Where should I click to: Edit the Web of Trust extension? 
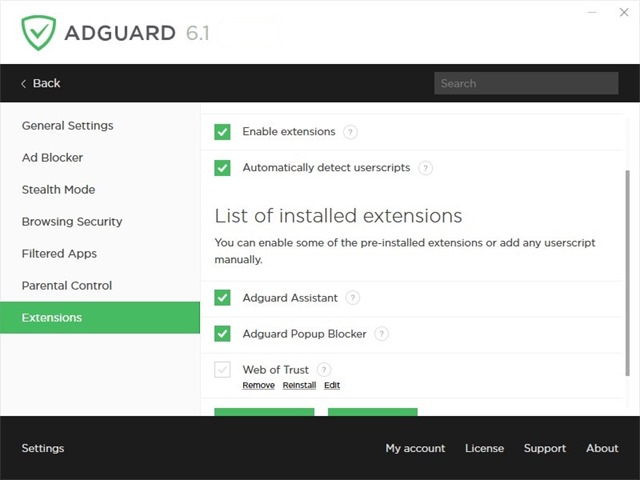332,386
